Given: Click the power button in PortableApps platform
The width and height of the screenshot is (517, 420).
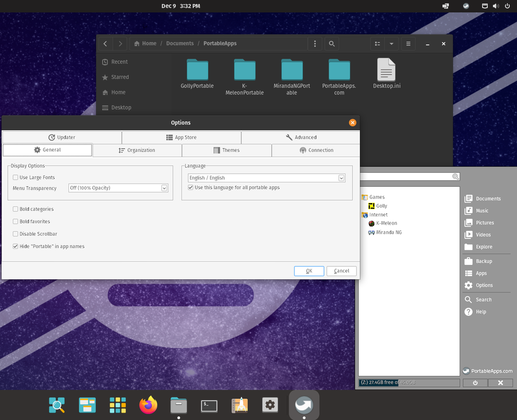Looking at the screenshot, I should [x=475, y=383].
